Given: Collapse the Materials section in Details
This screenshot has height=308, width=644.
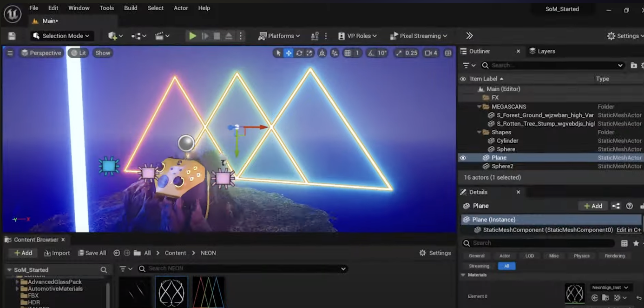Looking at the screenshot, I should [x=463, y=275].
